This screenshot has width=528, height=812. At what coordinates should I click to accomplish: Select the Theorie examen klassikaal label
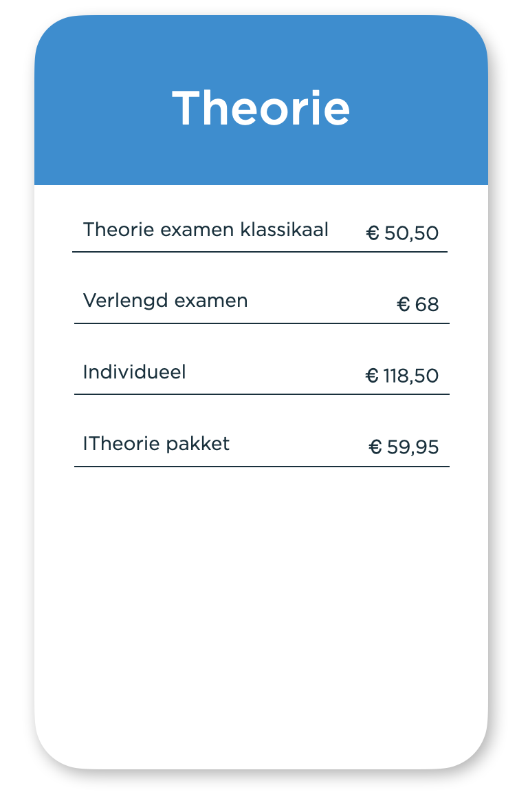[206, 229]
